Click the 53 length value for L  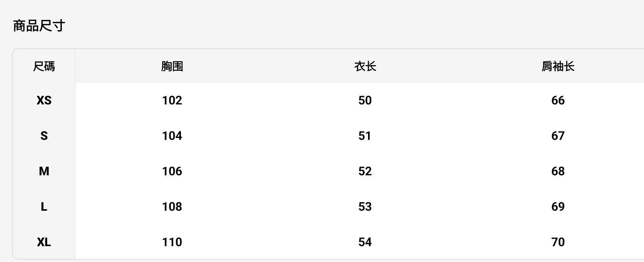(365, 207)
